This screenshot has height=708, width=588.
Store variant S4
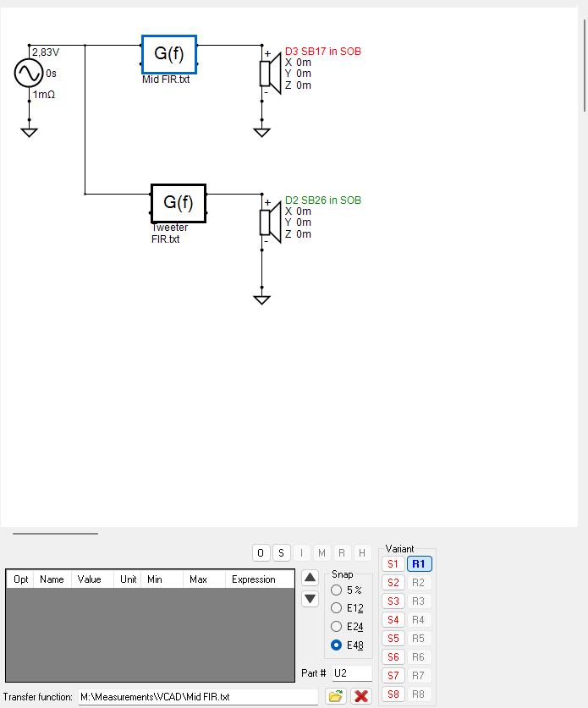click(393, 619)
